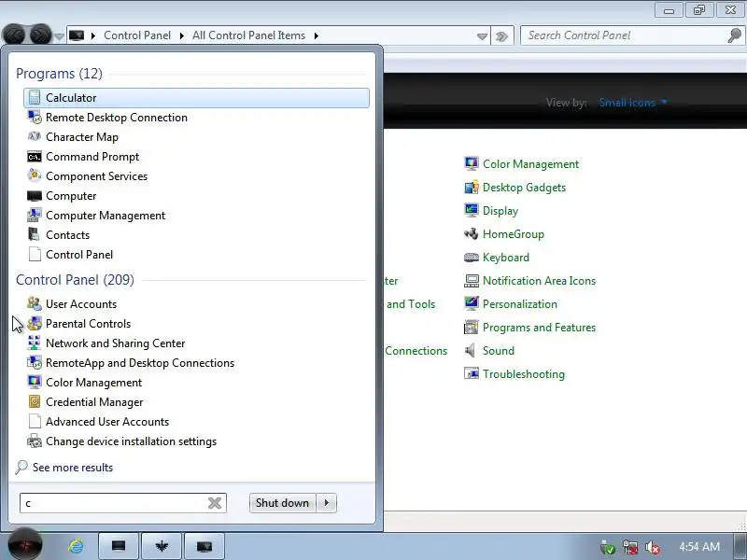
Task: Open recent pages dropdown beside Forward
Action: [59, 36]
